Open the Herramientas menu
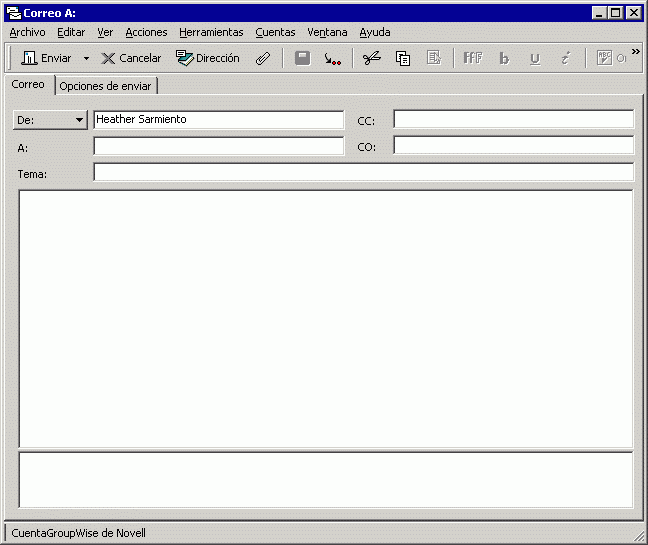Viewport: 648px width, 545px height. click(x=211, y=32)
